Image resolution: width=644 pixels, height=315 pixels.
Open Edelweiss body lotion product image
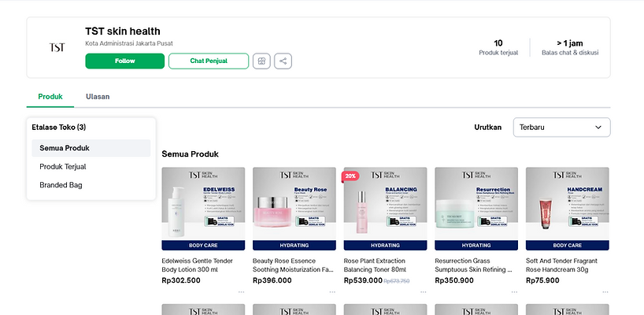pyautogui.click(x=203, y=209)
